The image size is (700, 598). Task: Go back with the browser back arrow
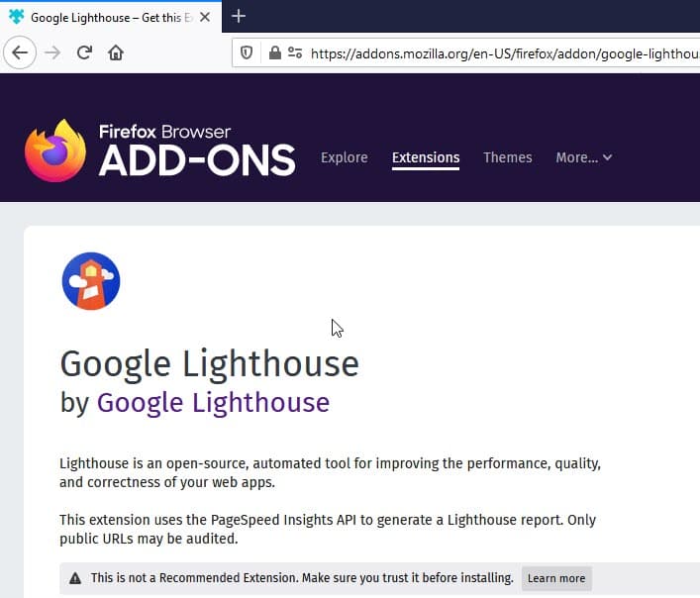coord(20,53)
